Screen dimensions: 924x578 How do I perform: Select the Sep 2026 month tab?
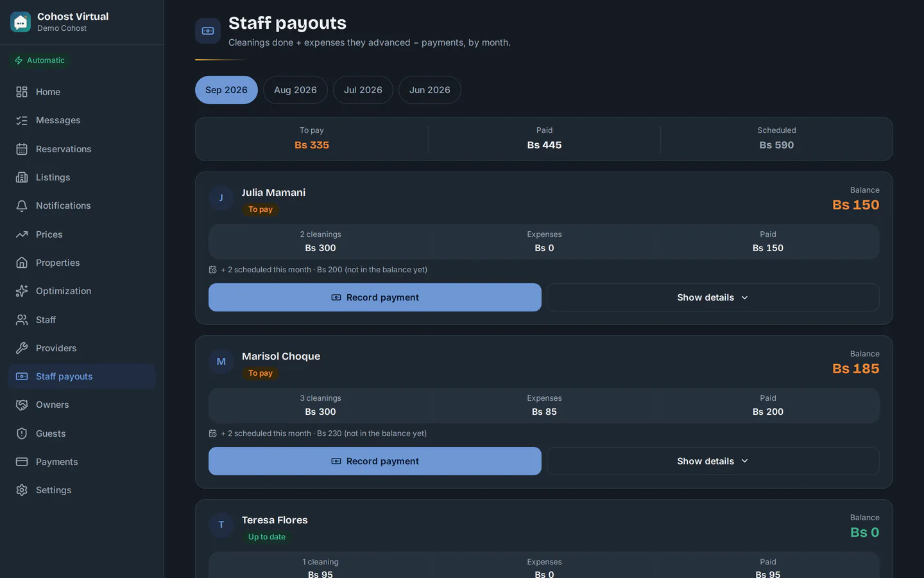click(x=227, y=90)
